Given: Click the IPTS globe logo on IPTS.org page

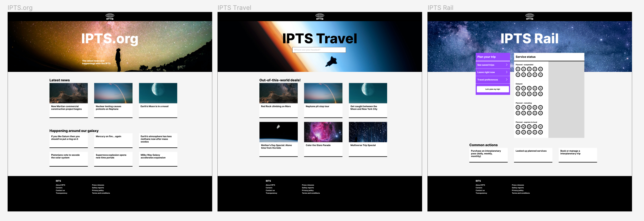Looking at the screenshot, I should pyautogui.click(x=110, y=16).
